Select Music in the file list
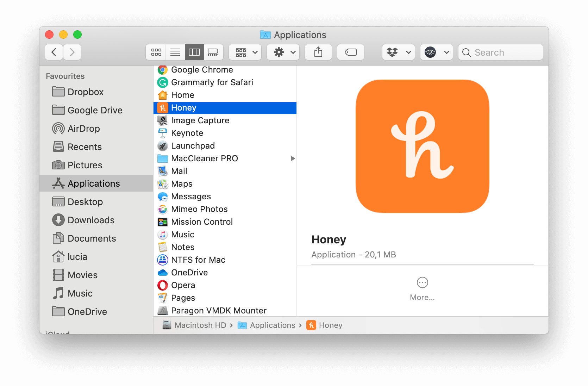The height and width of the screenshot is (386, 588). pyautogui.click(x=225, y=235)
